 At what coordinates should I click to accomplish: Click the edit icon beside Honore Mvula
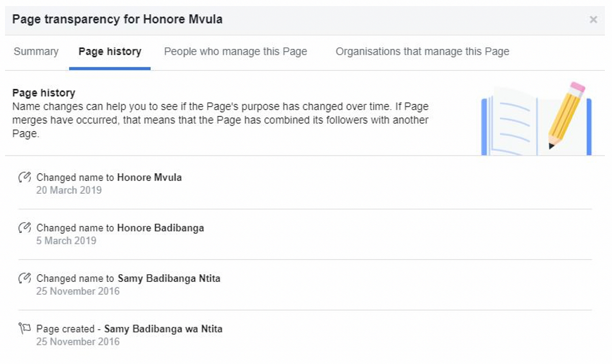pyautogui.click(x=24, y=177)
